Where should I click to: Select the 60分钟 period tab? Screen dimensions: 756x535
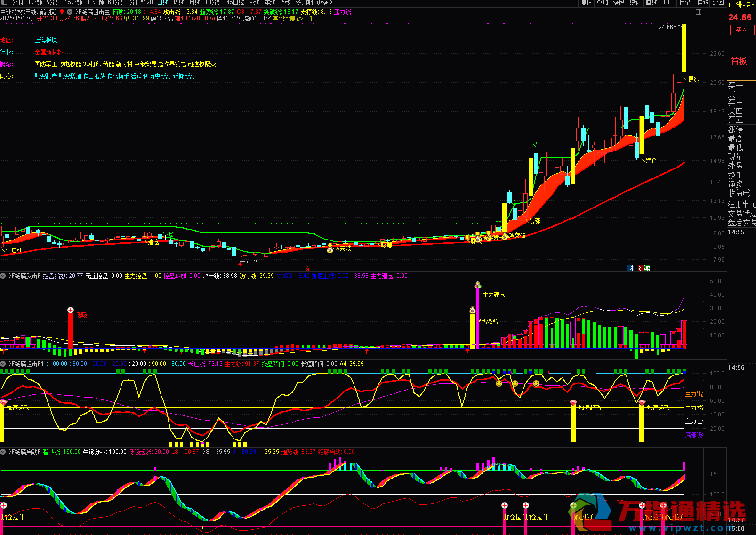pyautogui.click(x=117, y=3)
